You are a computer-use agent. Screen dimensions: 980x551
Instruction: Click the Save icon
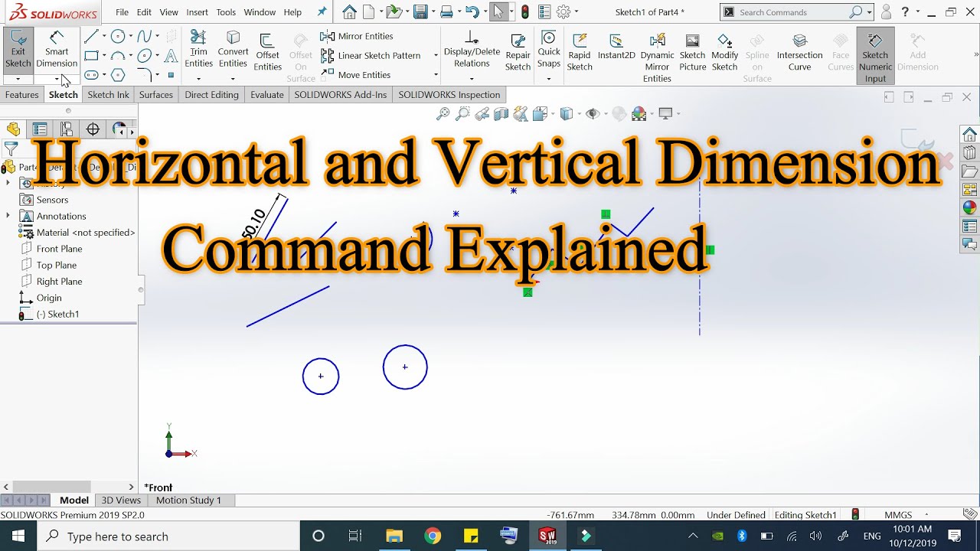[420, 11]
